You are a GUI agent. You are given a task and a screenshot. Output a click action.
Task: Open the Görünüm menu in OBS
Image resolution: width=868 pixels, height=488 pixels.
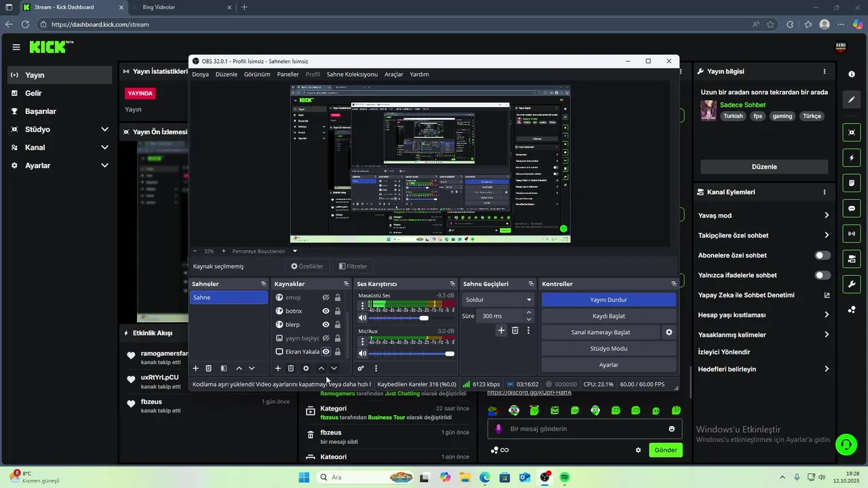257,75
